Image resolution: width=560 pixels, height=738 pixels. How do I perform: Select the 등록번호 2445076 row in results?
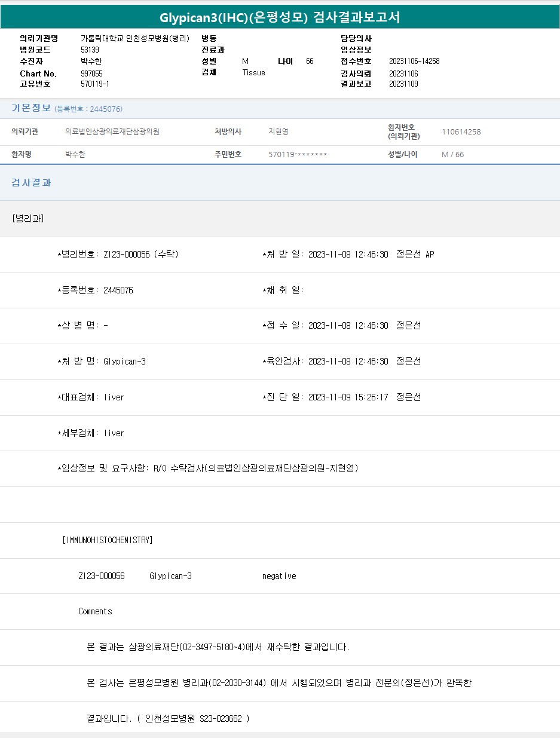pyautogui.click(x=95, y=290)
